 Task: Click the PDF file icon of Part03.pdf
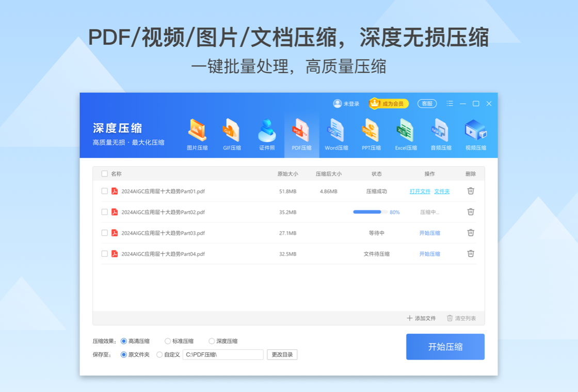click(115, 233)
